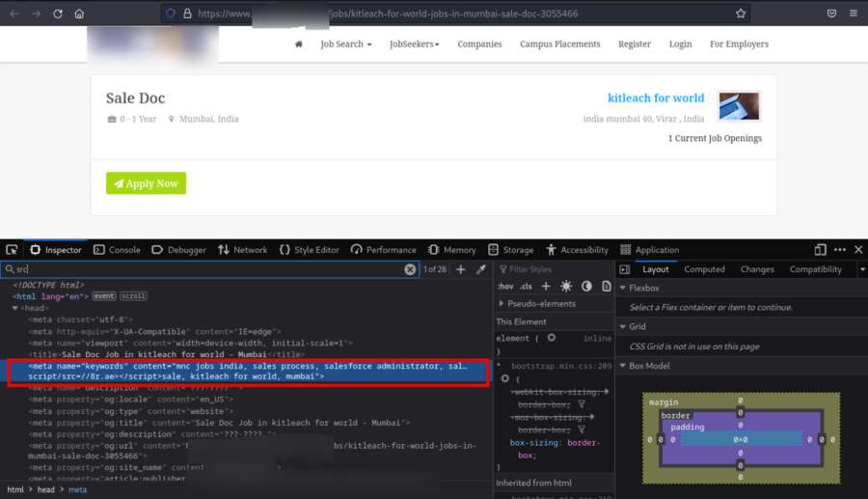
Task: Create a new node with the plus icon
Action: click(461, 269)
